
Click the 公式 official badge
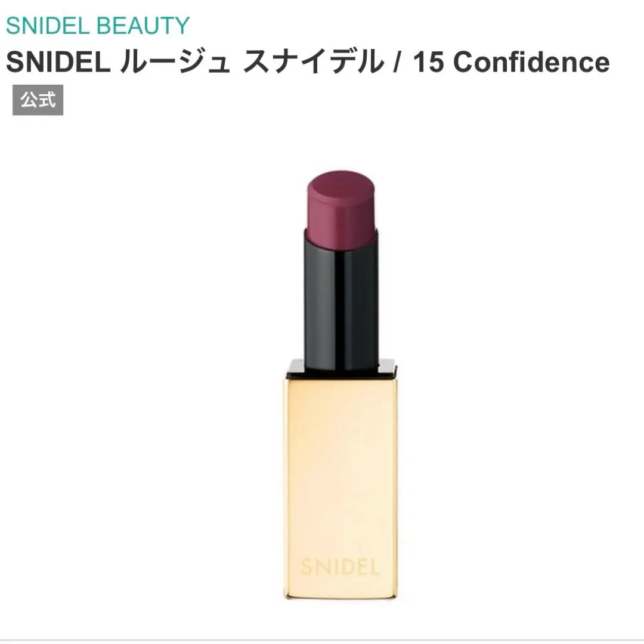(x=38, y=100)
